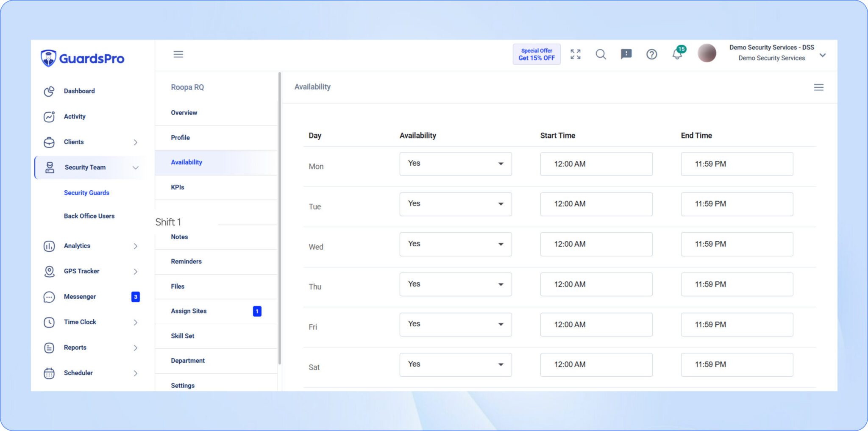Collapse the Security Team chevron
Viewport: 868px width, 431px height.
[x=136, y=168]
